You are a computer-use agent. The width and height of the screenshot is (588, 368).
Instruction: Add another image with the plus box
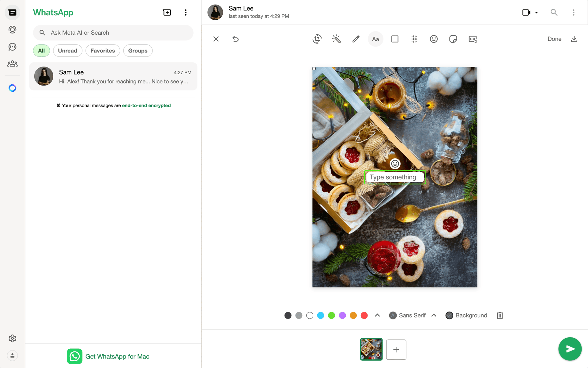396,350
